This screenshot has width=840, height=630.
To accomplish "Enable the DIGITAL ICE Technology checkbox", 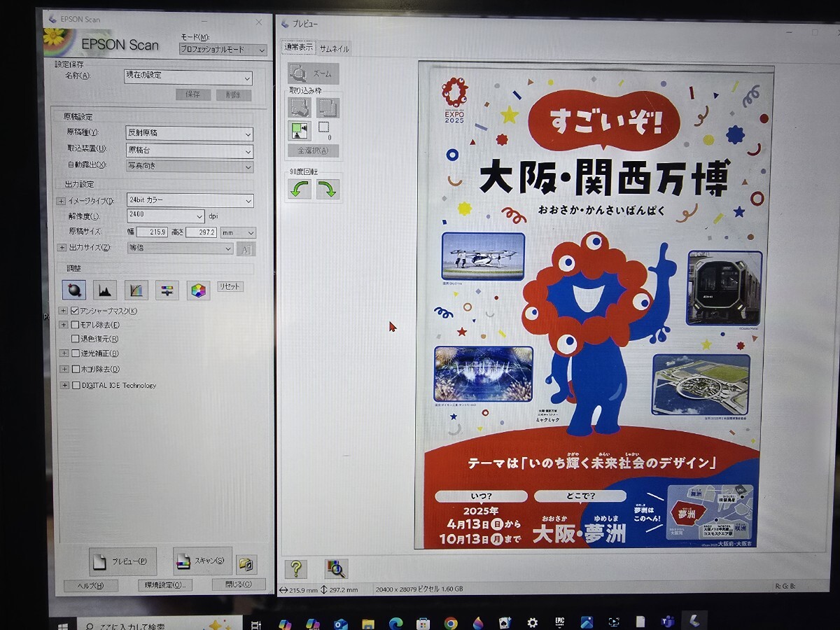I will pos(76,385).
